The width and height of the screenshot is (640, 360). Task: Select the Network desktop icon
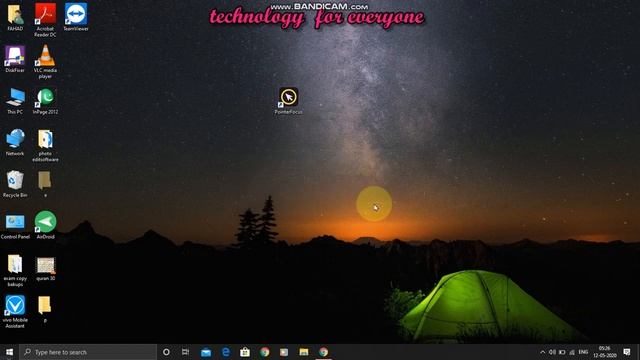(15, 142)
